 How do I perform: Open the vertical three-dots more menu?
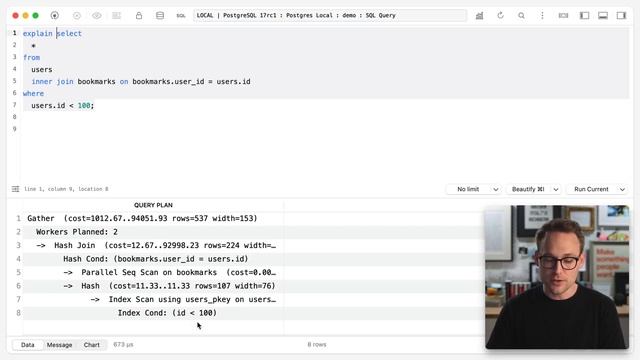[542, 16]
